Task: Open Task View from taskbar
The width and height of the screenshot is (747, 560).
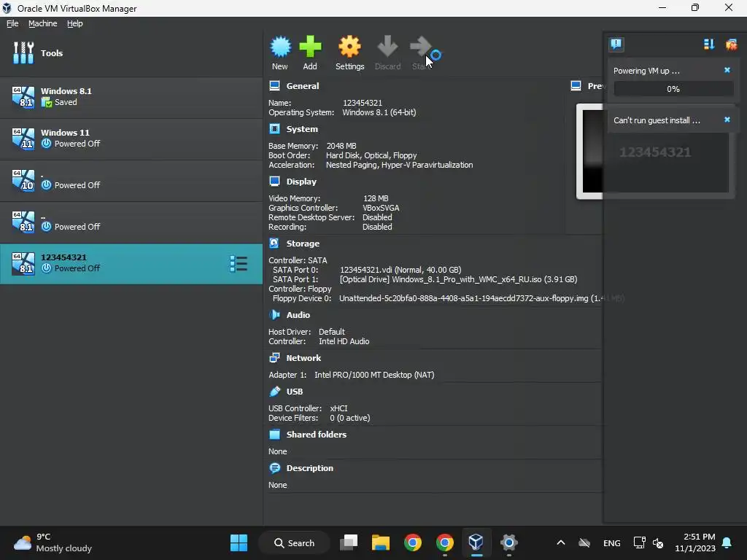Action: (349, 542)
